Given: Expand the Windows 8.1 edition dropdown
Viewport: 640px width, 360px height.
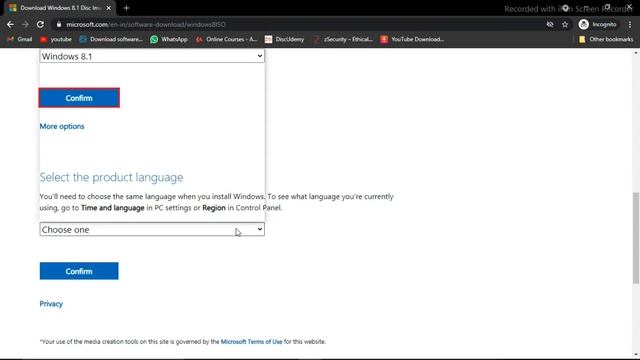Looking at the screenshot, I should pos(152,56).
